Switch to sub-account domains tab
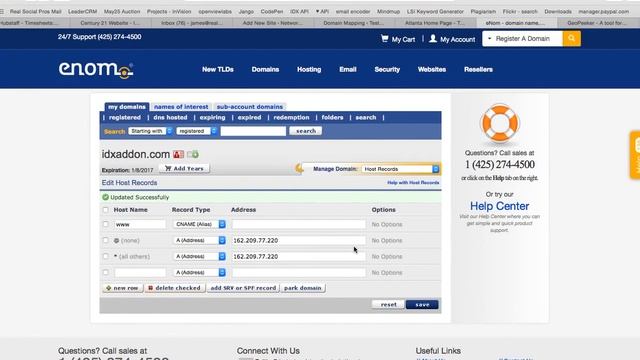 pyautogui.click(x=249, y=107)
